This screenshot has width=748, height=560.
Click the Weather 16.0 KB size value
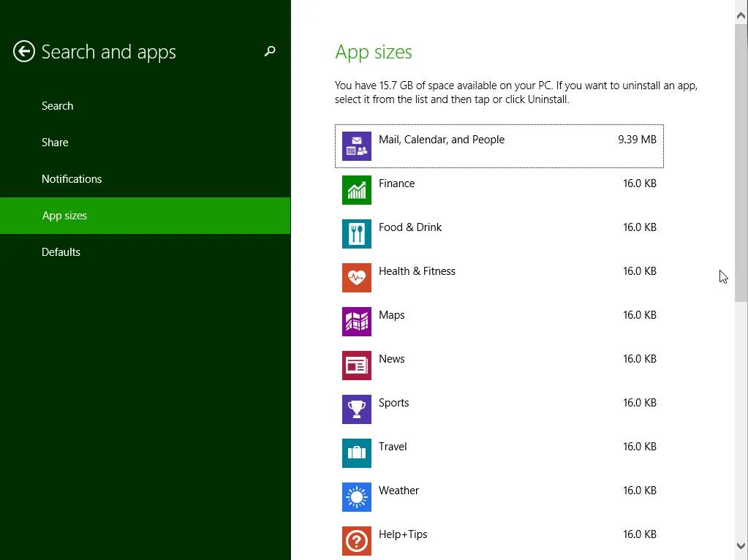639,491
